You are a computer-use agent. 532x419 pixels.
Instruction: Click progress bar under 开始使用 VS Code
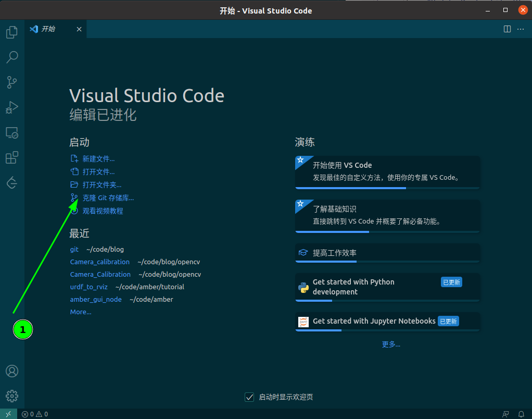[x=387, y=188]
